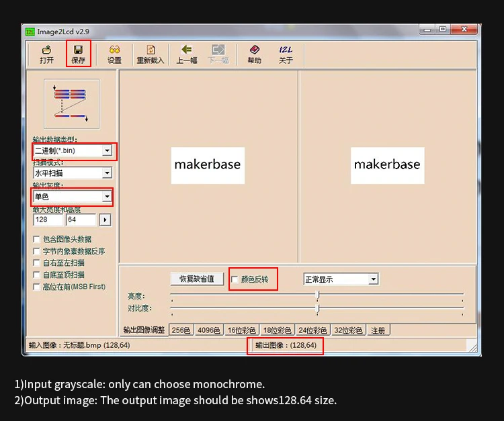
Task: Enable 包含图像头数据 checkbox
Action: pos(37,239)
